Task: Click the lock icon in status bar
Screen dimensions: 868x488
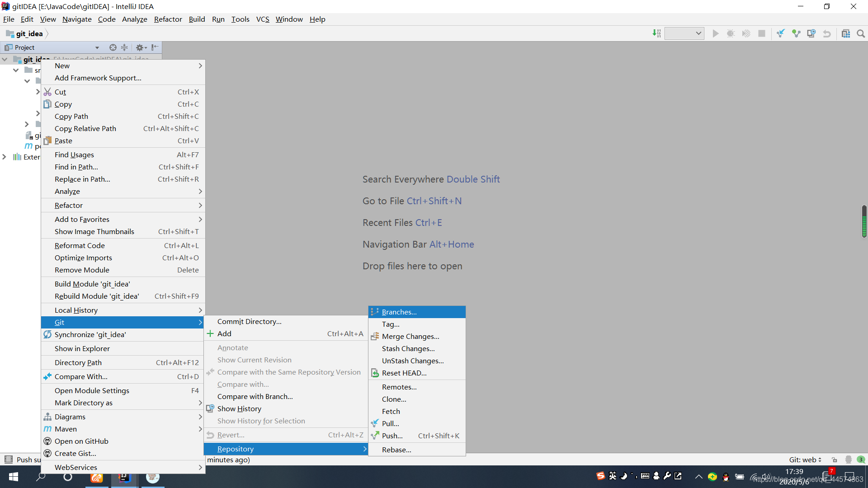Action: pos(835,460)
